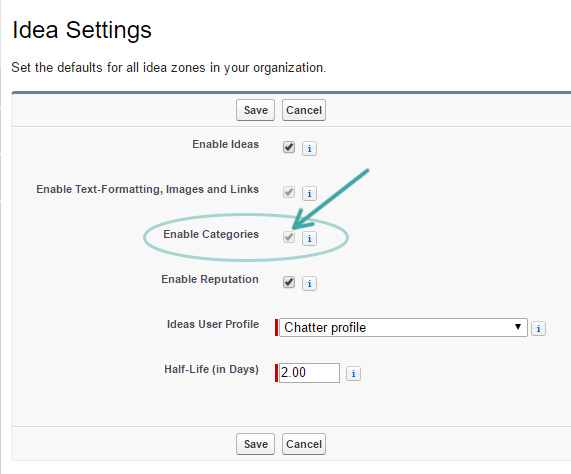Click the Enable Categories checkbox
Screen dimensions: 571x474
click(289, 237)
